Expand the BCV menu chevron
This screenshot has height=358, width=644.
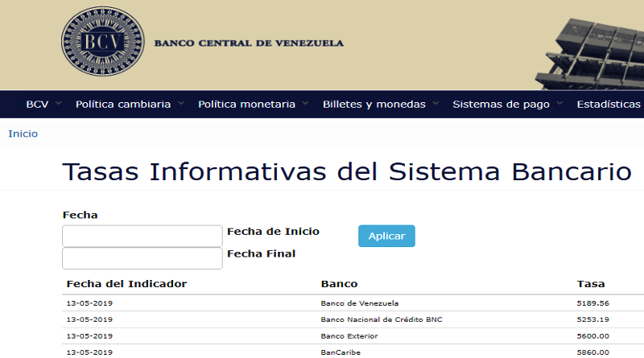58,104
